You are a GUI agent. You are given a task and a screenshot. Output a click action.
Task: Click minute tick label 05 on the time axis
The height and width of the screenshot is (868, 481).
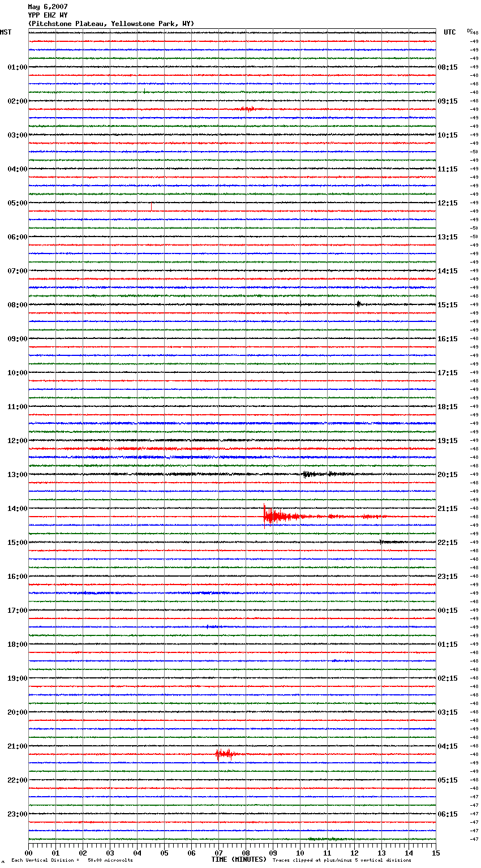coord(164,853)
